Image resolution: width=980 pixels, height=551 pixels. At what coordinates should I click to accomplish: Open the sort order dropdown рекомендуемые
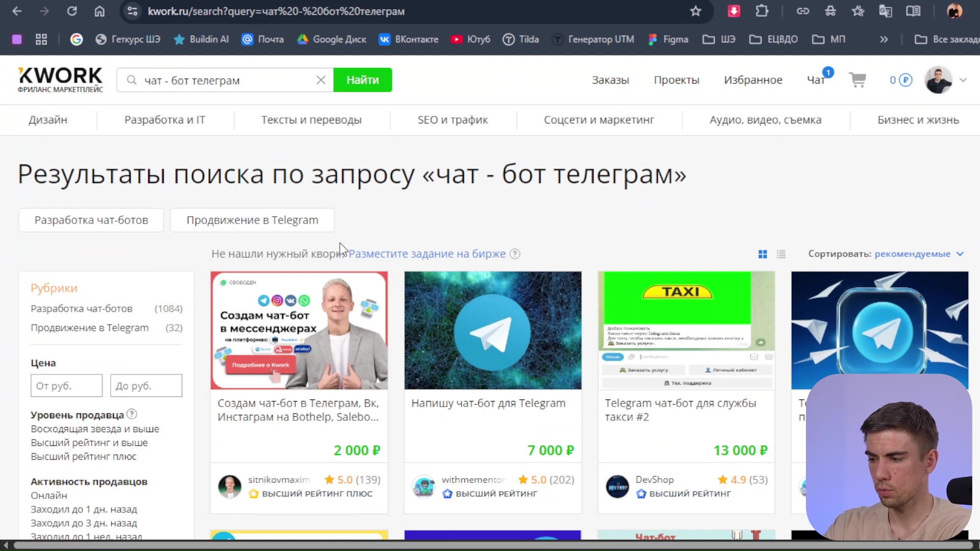(x=919, y=254)
